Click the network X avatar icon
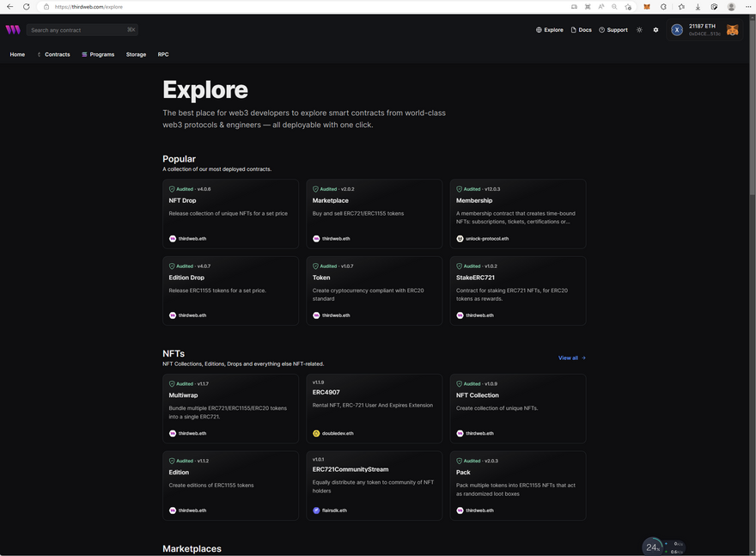Image resolution: width=756 pixels, height=556 pixels. 677,30
